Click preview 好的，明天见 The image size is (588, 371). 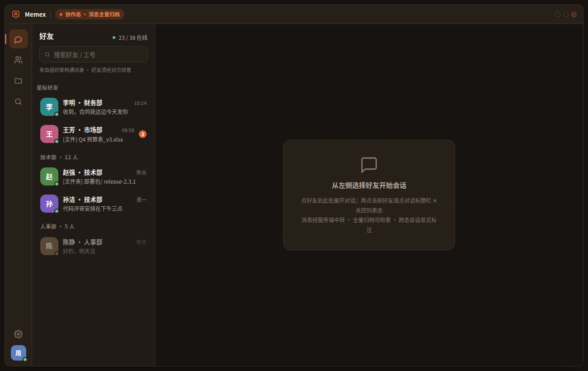79,252
